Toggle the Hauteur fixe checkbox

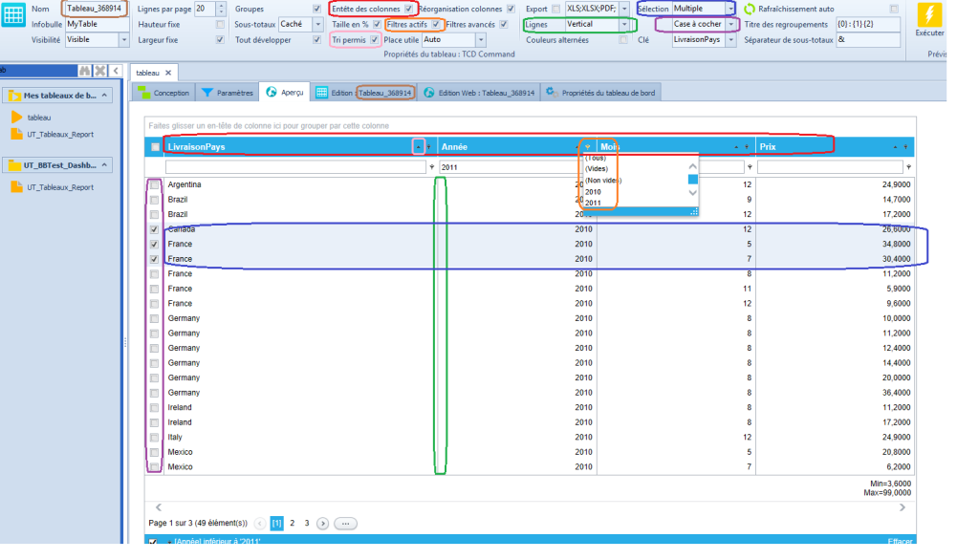(x=220, y=24)
